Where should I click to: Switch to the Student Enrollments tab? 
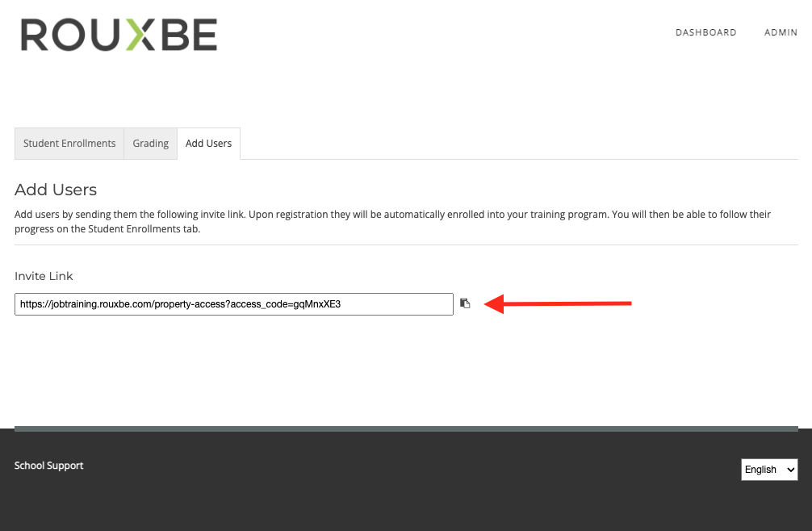tap(69, 144)
